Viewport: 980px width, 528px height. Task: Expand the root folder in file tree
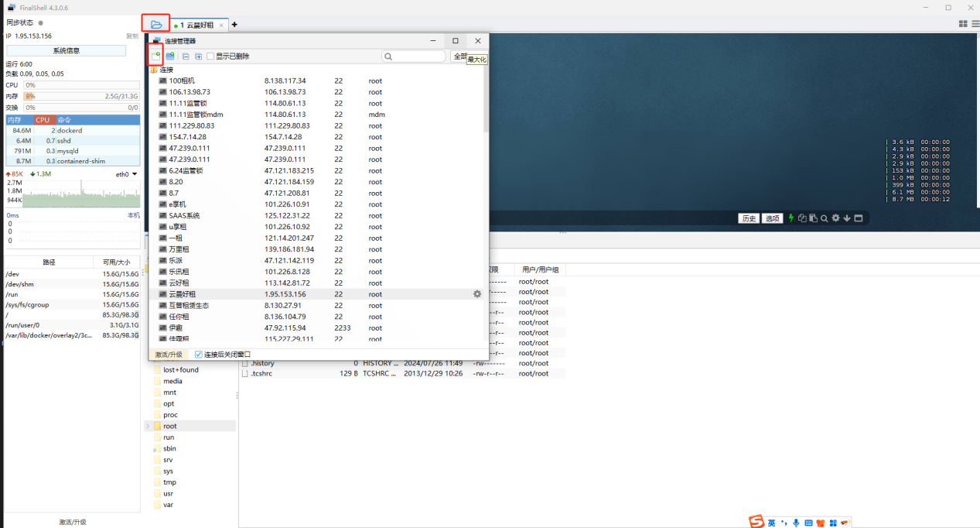(148, 427)
